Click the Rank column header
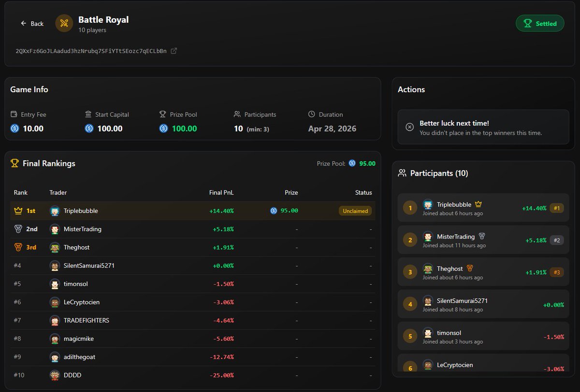 21,193
